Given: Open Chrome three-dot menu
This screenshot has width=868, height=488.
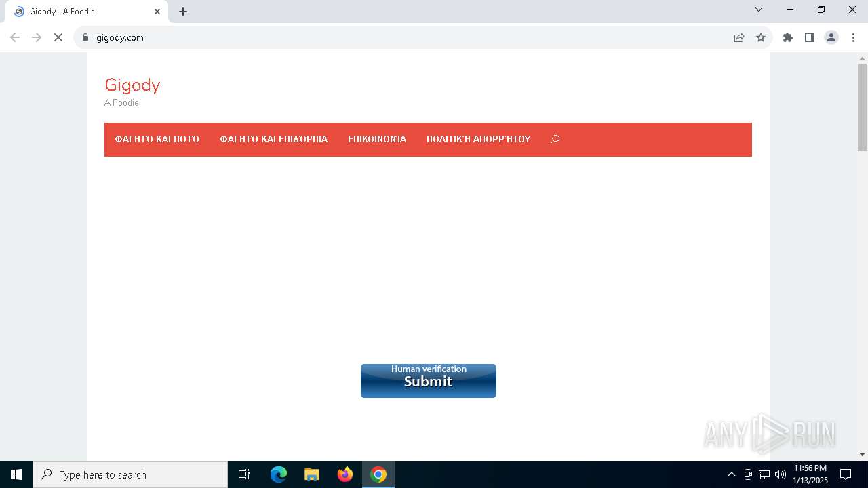Looking at the screenshot, I should tap(853, 37).
